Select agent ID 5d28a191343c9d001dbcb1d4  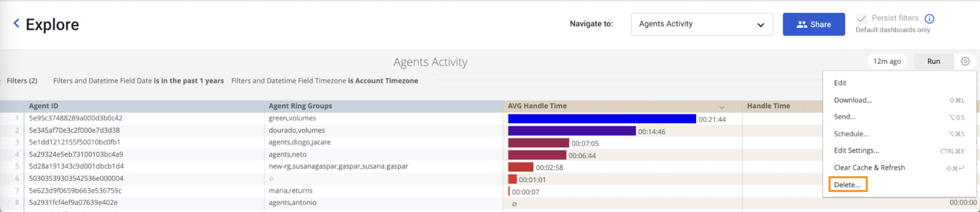(76, 166)
